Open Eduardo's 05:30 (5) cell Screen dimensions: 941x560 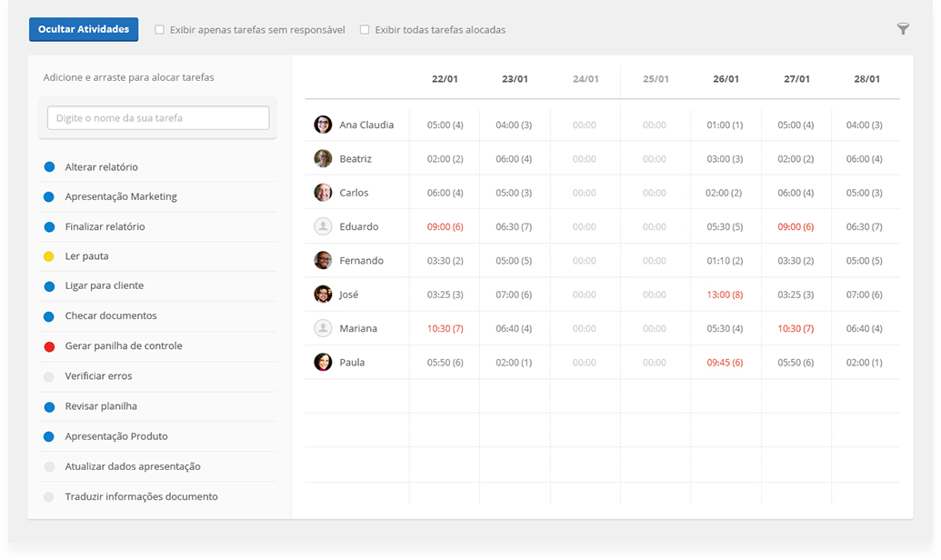pyautogui.click(x=725, y=227)
